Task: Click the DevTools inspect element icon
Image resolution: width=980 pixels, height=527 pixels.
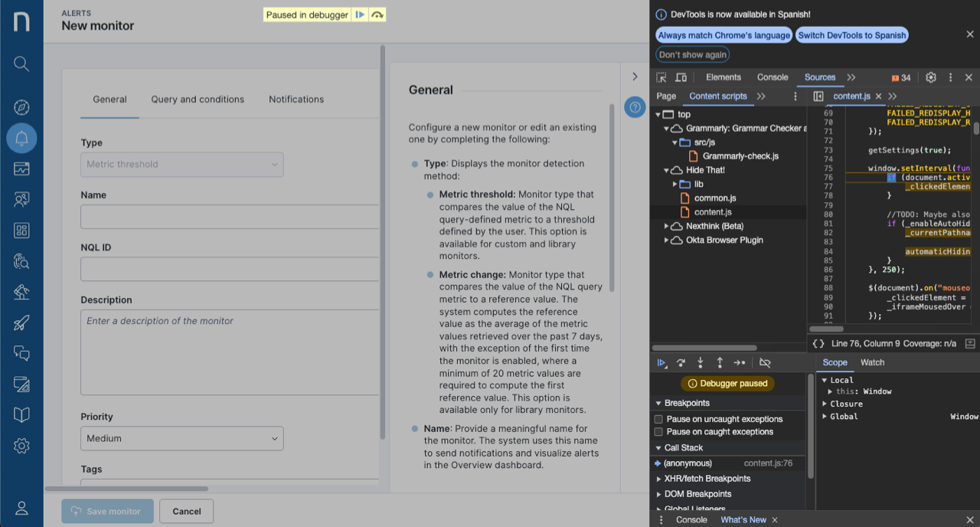Action: coord(661,77)
